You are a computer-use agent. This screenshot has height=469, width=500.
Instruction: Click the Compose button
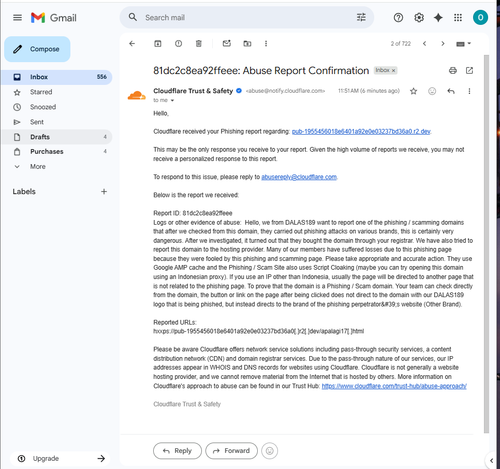(x=37, y=49)
